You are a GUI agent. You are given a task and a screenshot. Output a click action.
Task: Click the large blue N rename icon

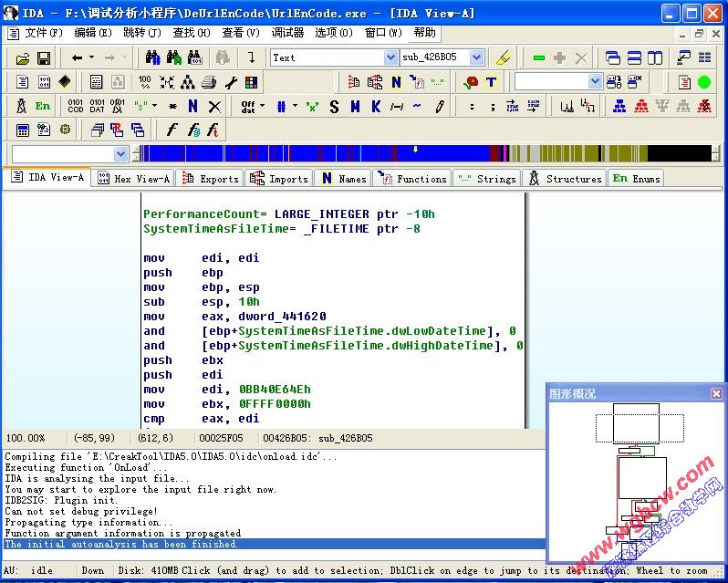click(192, 107)
